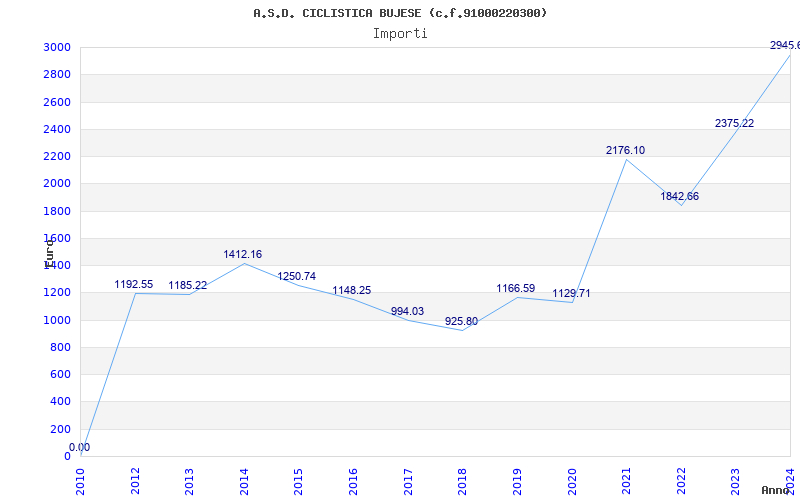800x500 pixels.
Task: Select the data label 2375.22
Action: click(x=734, y=123)
